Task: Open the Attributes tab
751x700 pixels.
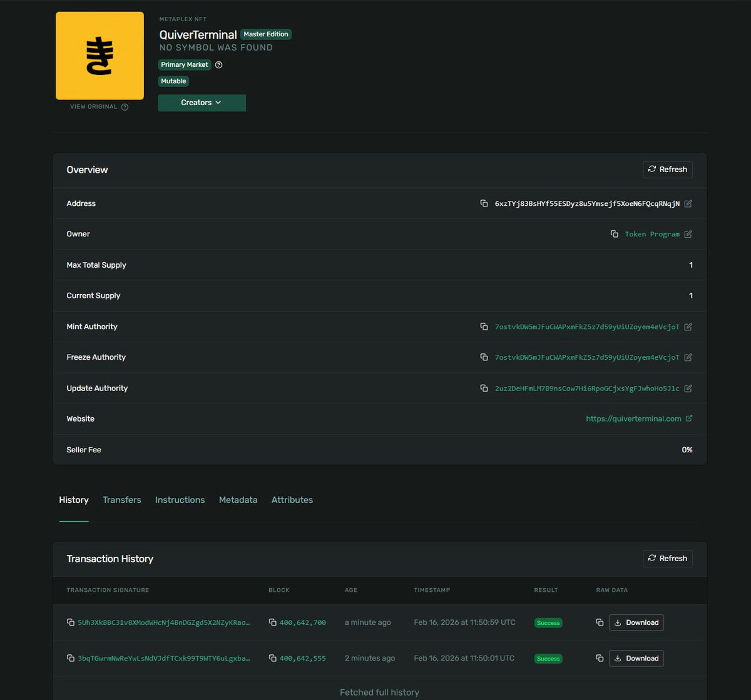Action: tap(292, 500)
